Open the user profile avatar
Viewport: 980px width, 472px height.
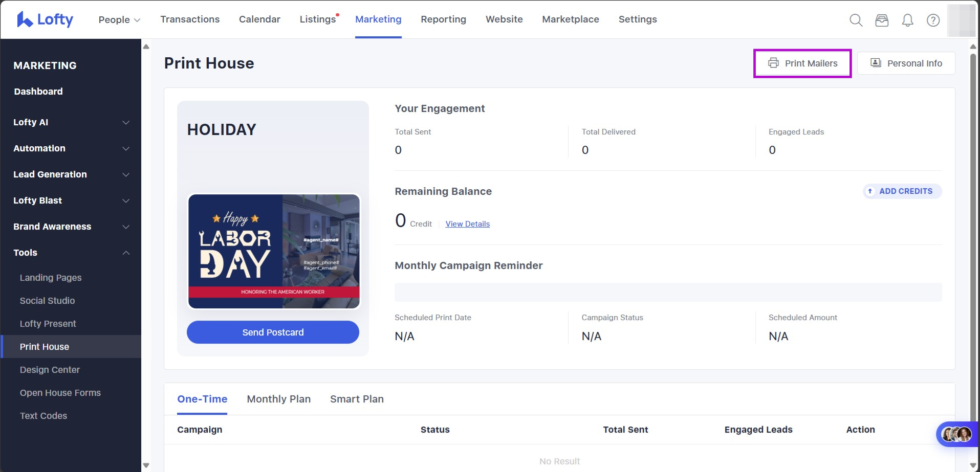961,20
